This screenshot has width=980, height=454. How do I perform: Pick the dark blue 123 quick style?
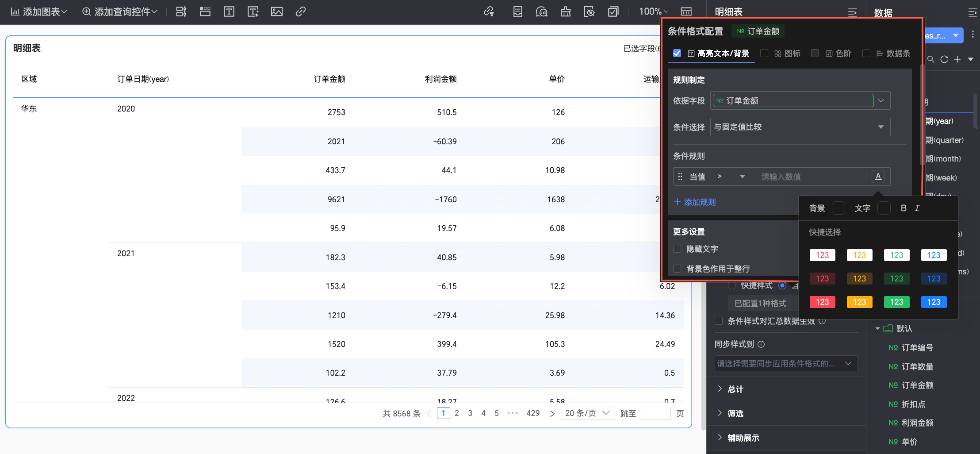click(934, 278)
